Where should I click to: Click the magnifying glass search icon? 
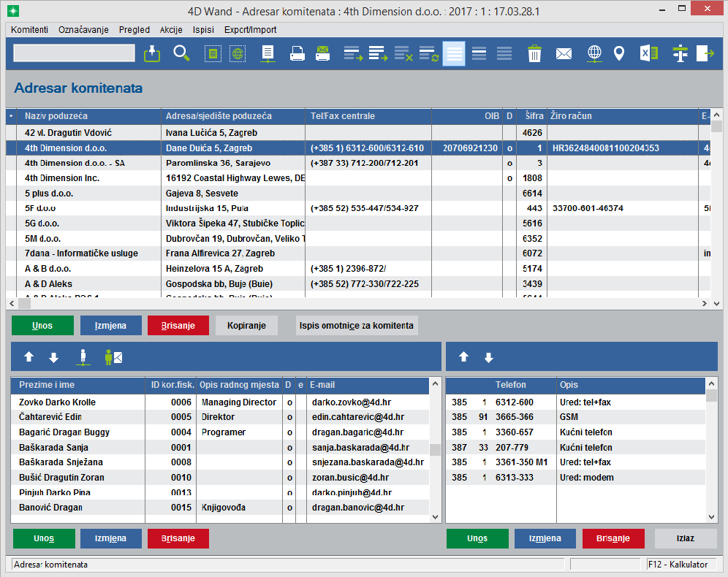[181, 53]
